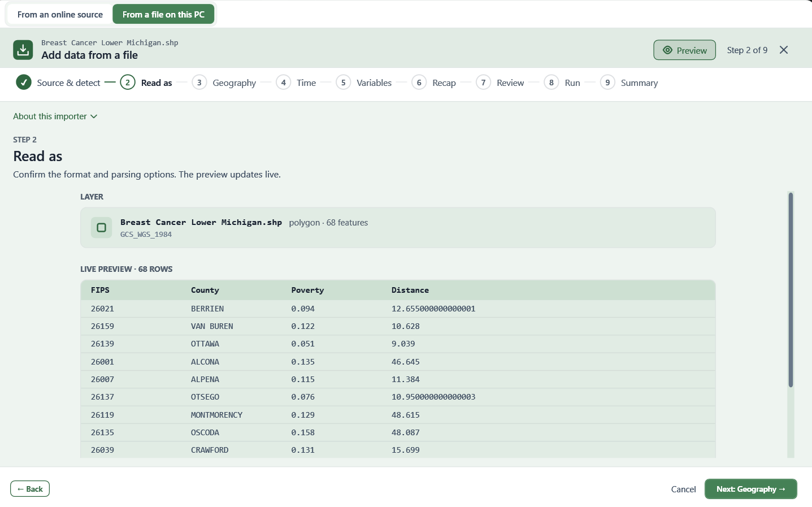Open the Geography step label
812x507 pixels.
(x=234, y=83)
